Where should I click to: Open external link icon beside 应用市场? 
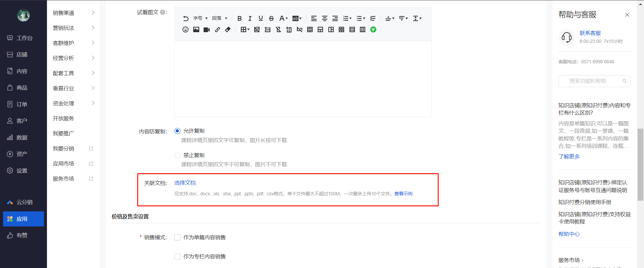click(x=91, y=163)
